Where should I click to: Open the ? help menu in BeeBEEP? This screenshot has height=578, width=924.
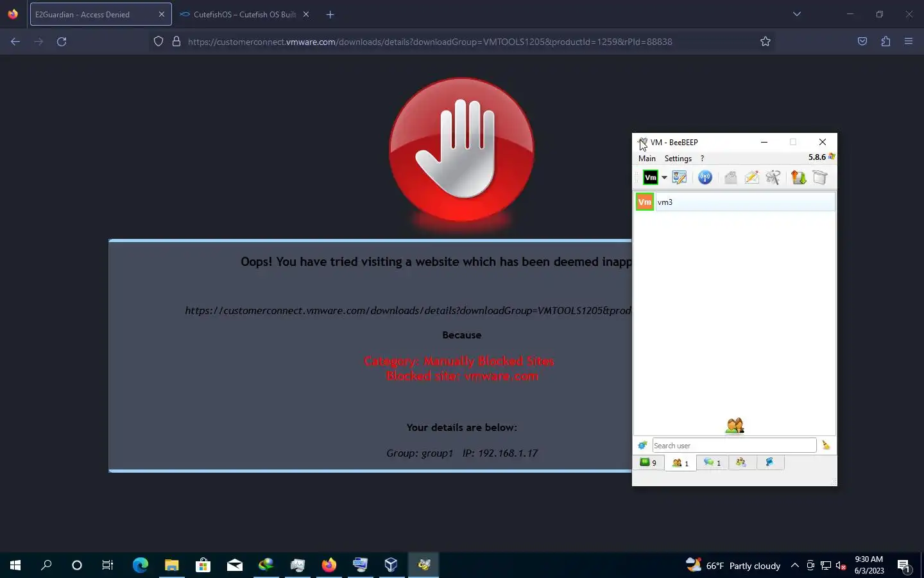702,158
